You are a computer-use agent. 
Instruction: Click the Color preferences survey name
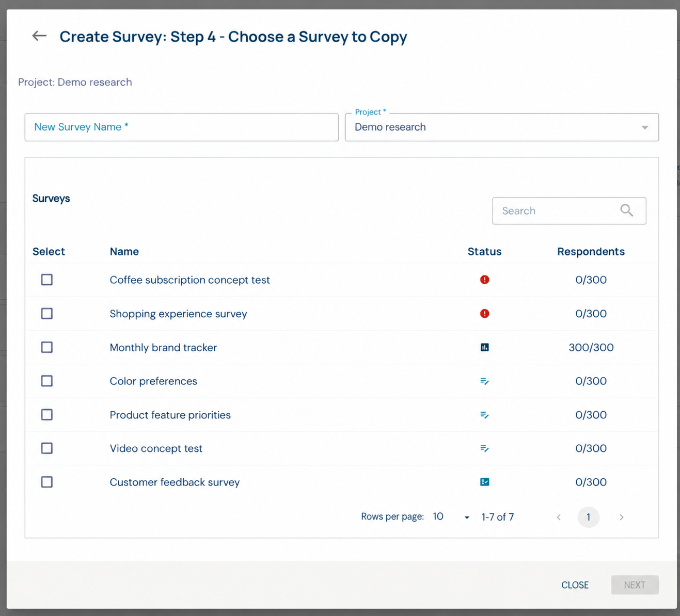point(153,381)
